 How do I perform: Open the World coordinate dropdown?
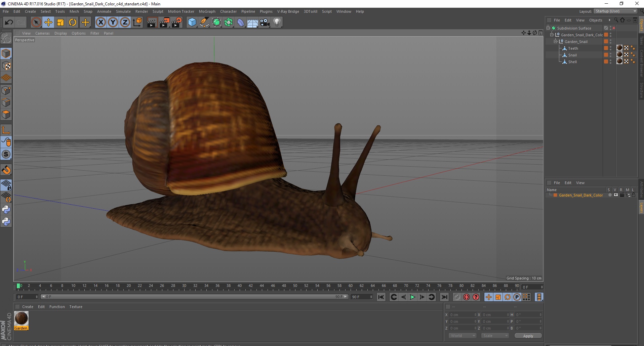click(462, 336)
